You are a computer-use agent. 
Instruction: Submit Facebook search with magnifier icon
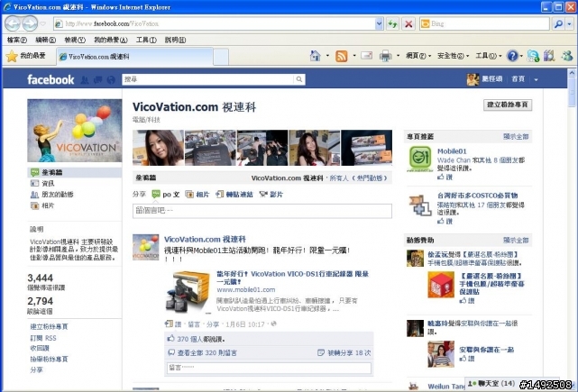click(299, 79)
